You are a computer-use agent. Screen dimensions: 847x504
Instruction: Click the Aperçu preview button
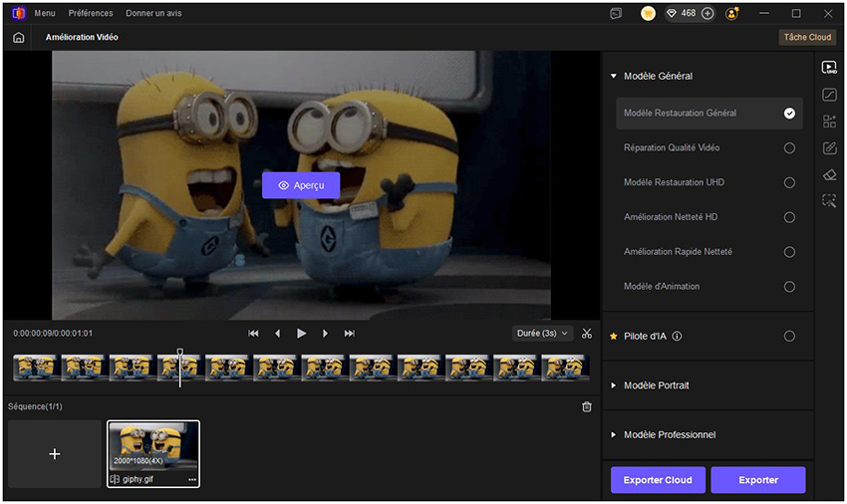[x=301, y=185]
